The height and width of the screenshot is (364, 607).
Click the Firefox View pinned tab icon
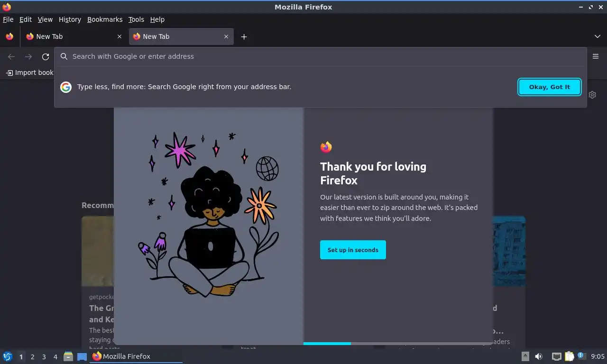[x=9, y=36]
